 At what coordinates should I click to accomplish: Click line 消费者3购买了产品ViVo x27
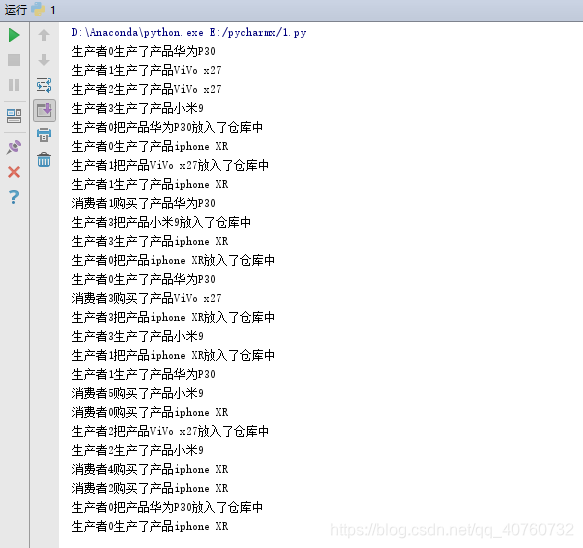(146, 298)
